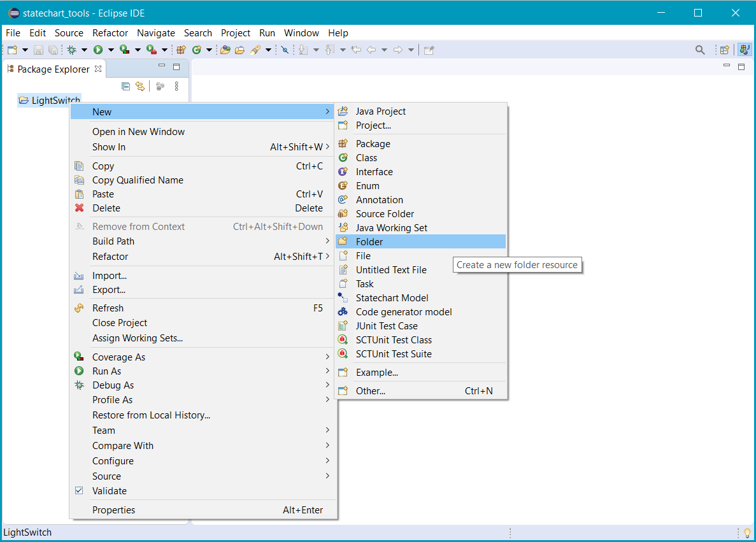The height and width of the screenshot is (542, 756).
Task: Open dropdown arrow next to Run button
Action: click(111, 50)
